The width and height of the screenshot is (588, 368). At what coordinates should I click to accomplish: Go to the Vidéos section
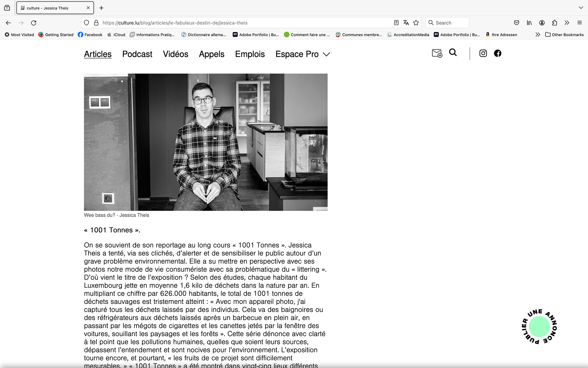pyautogui.click(x=175, y=54)
